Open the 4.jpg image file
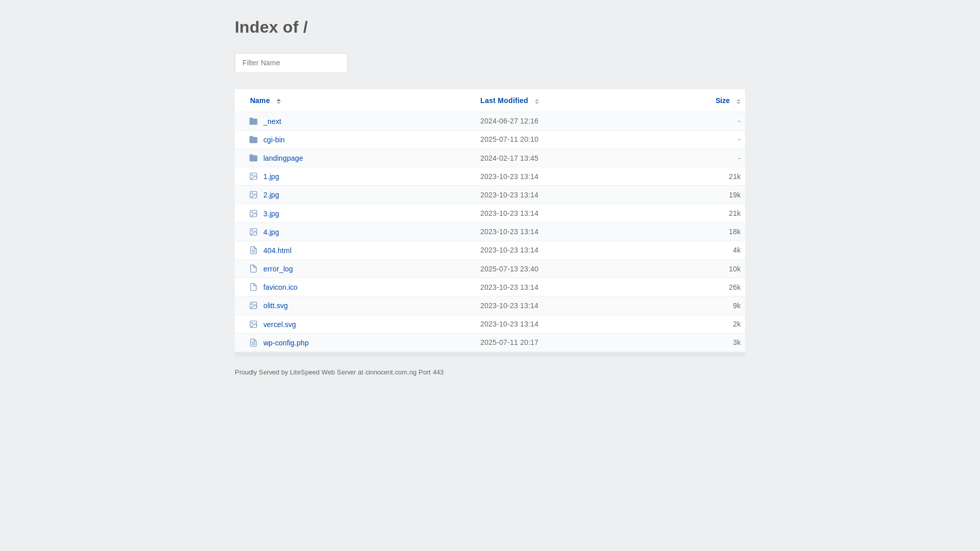This screenshot has width=980, height=551. 271,232
